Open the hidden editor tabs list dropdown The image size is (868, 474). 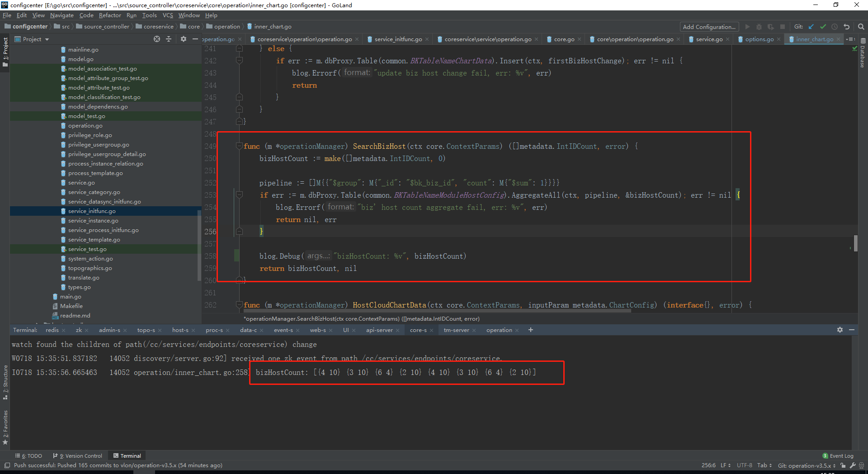(x=851, y=39)
